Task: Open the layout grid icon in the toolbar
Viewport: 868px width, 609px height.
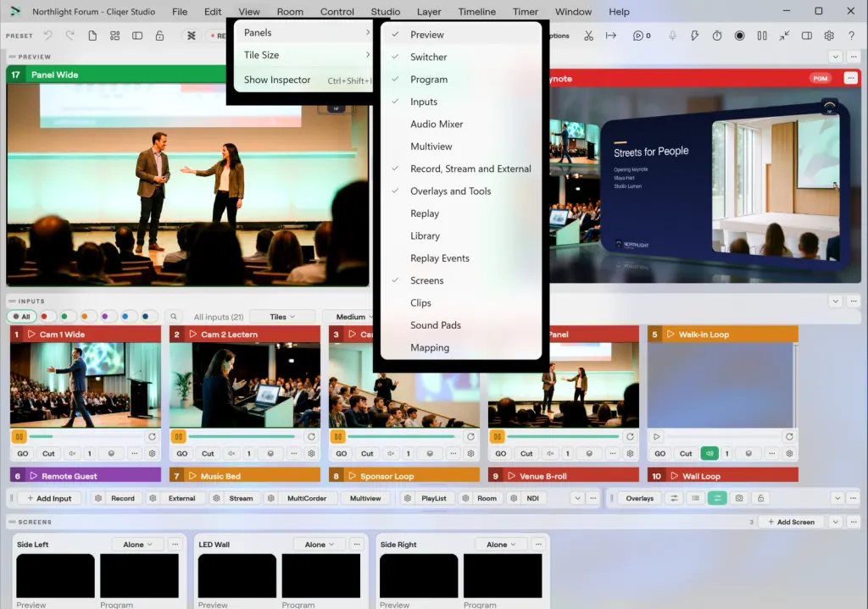Action: pyautogui.click(x=114, y=36)
